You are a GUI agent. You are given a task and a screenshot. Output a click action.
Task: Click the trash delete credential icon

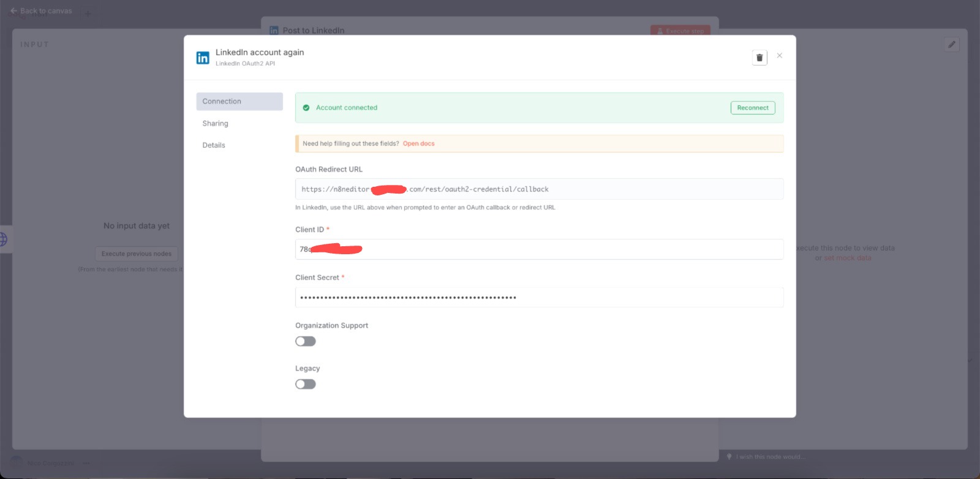pyautogui.click(x=759, y=58)
